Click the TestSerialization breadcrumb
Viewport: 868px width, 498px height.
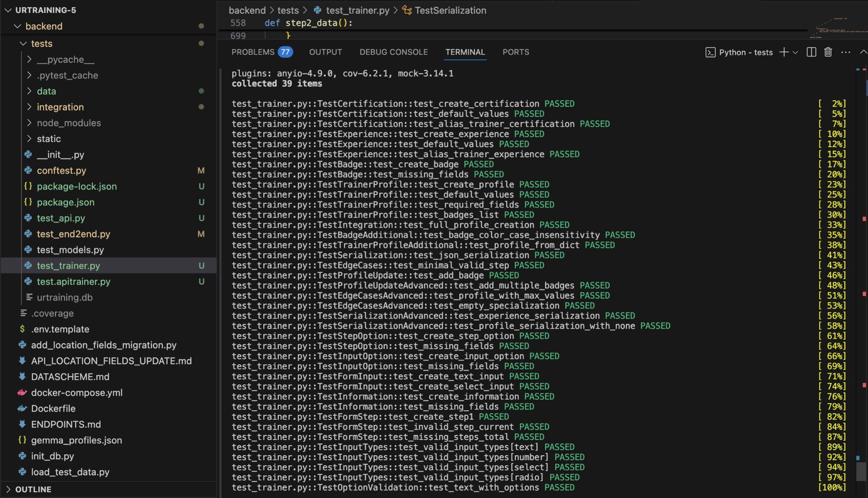450,11
